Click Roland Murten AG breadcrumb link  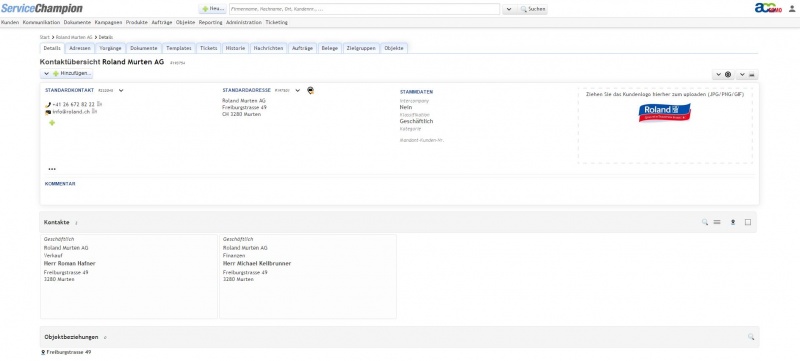pyautogui.click(x=74, y=37)
